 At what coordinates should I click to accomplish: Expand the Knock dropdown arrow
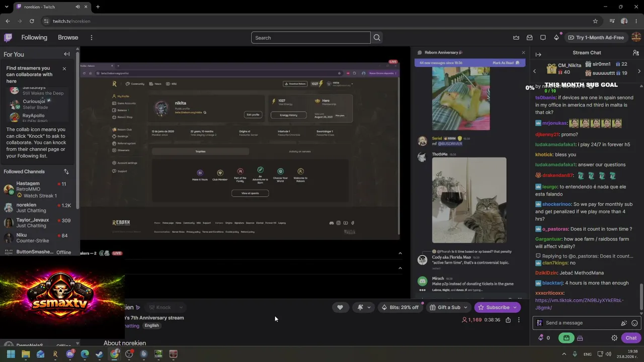click(181, 307)
